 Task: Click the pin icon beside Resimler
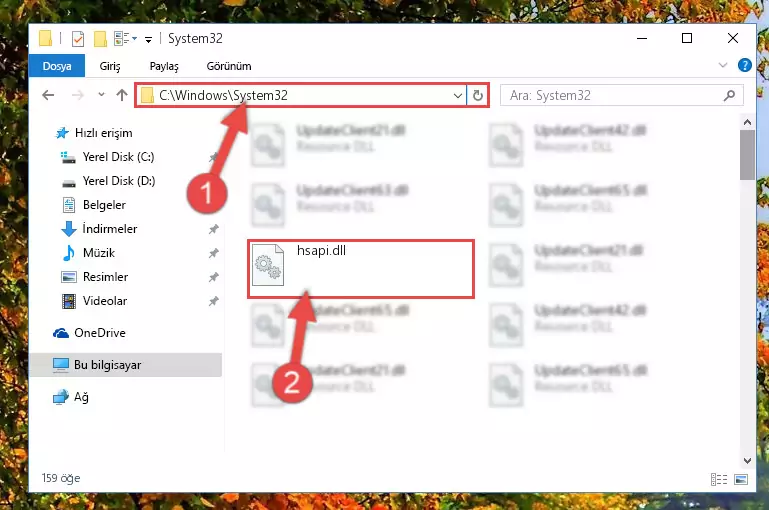pyautogui.click(x=213, y=277)
